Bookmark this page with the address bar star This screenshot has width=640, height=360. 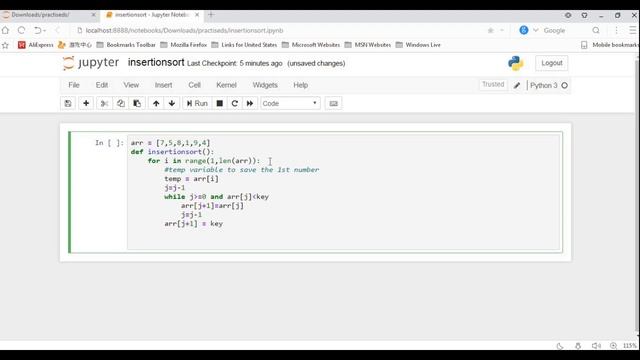pyautogui.click(x=491, y=30)
